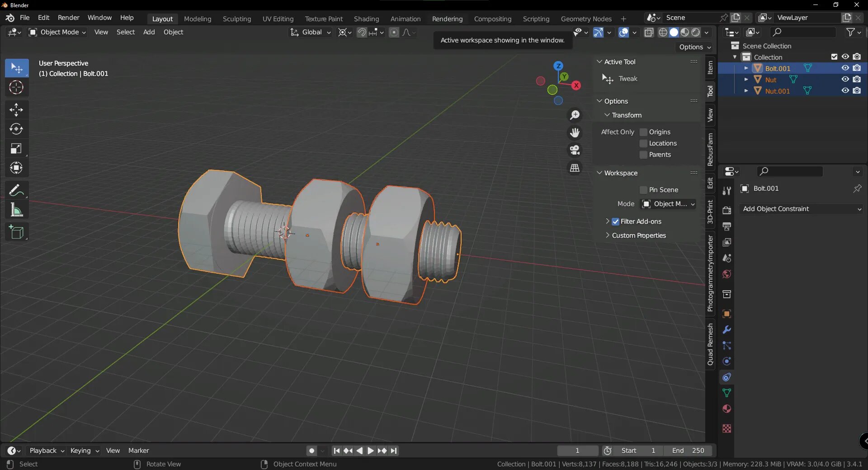Screen dimensions: 868x470
Task: Open the Workspace Mode dropdown
Action: [668, 204]
